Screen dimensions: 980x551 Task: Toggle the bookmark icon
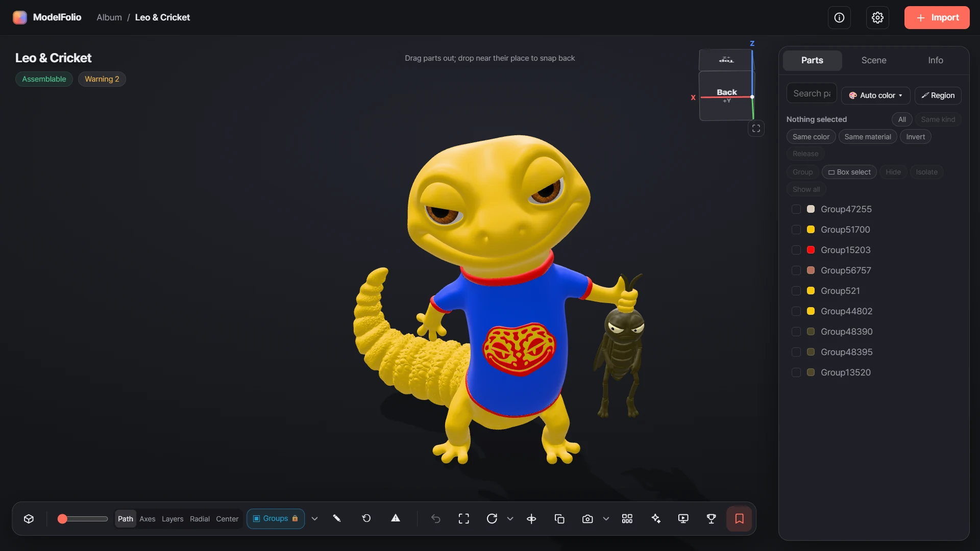coord(739,518)
